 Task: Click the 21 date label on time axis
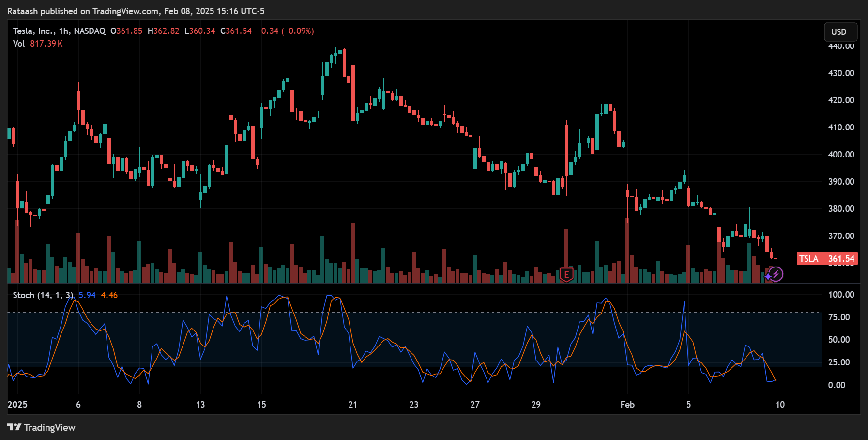coord(353,405)
